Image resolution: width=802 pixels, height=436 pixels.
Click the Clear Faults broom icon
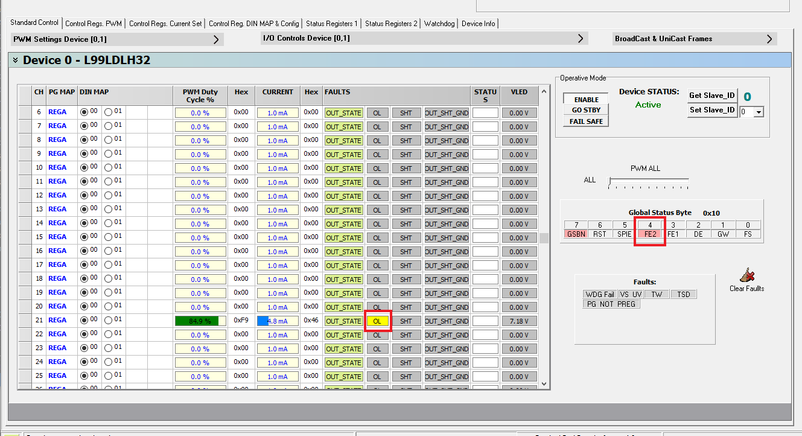click(x=747, y=276)
